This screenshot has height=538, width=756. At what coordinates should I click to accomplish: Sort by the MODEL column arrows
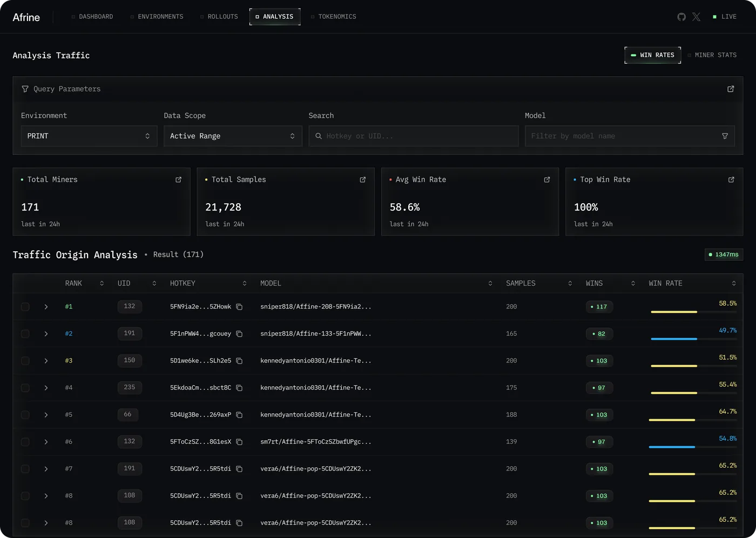click(x=490, y=284)
